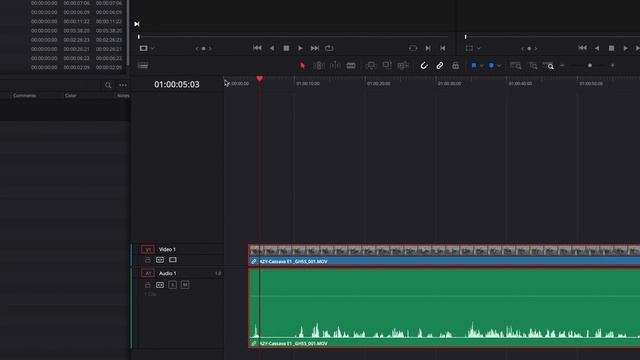Open the timeline viewer overlay dropdown arrow
640x360 pixels.
(479, 48)
